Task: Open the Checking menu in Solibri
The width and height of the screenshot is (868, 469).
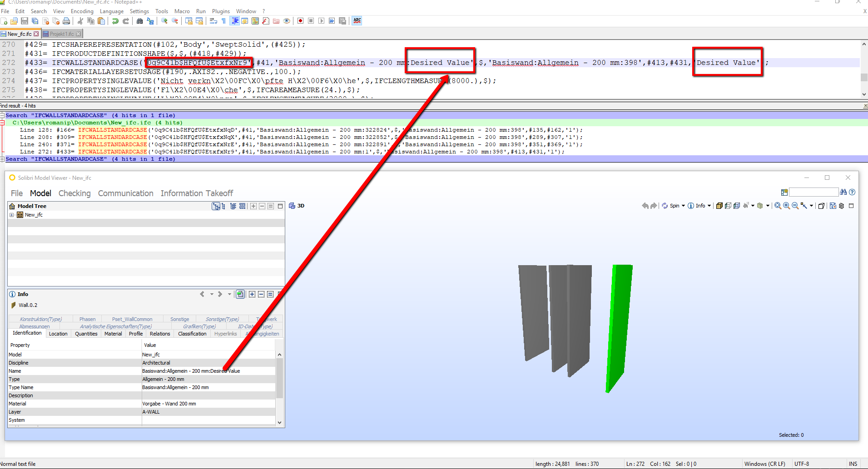Action: (x=74, y=193)
